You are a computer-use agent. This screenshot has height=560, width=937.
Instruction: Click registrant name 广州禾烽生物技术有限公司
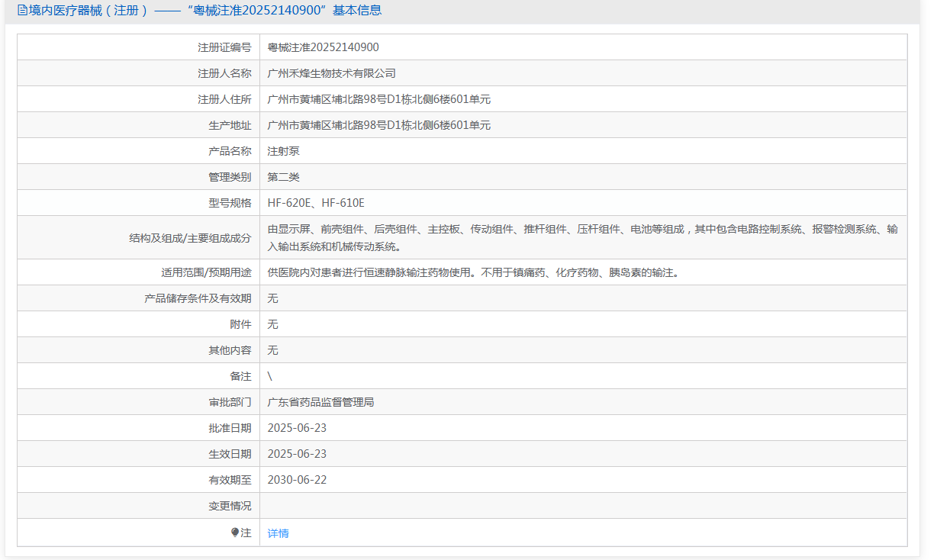331,73
